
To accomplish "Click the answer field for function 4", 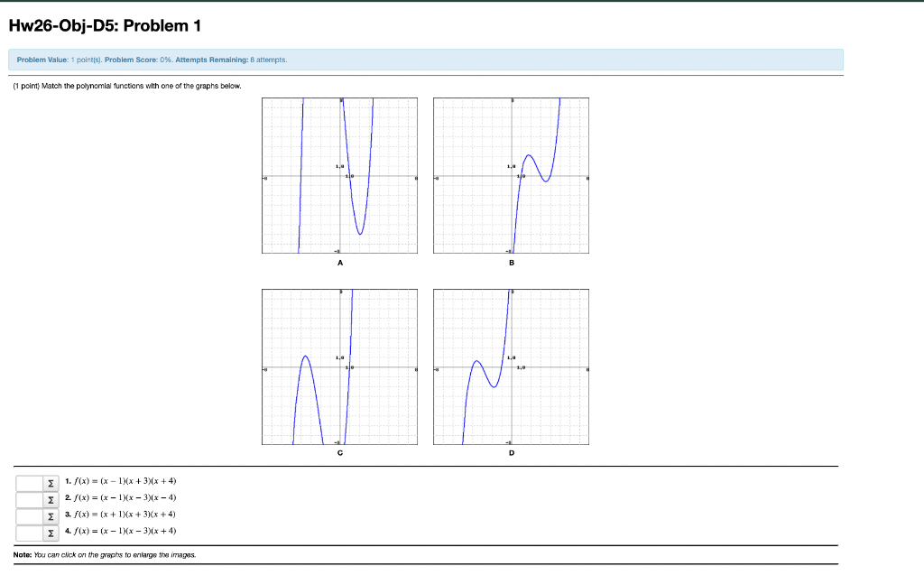I will point(27,531).
